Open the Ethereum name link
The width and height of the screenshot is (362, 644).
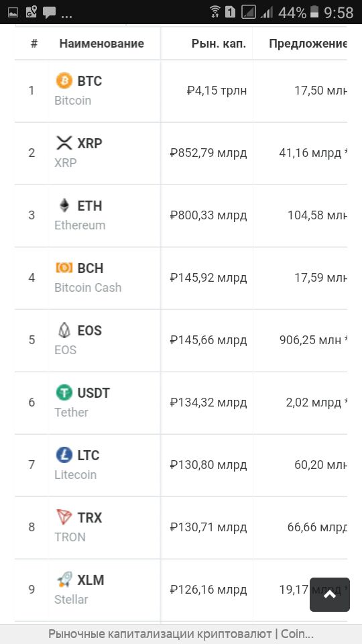(80, 225)
